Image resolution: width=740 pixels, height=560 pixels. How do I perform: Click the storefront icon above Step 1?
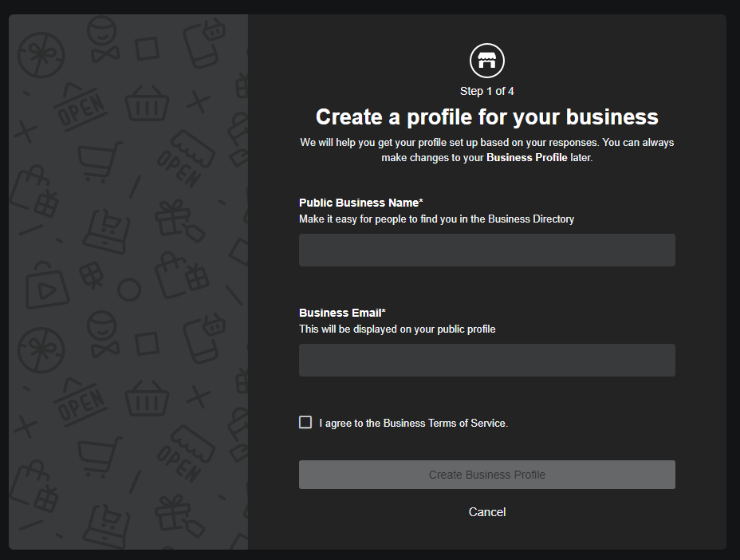[x=487, y=61]
